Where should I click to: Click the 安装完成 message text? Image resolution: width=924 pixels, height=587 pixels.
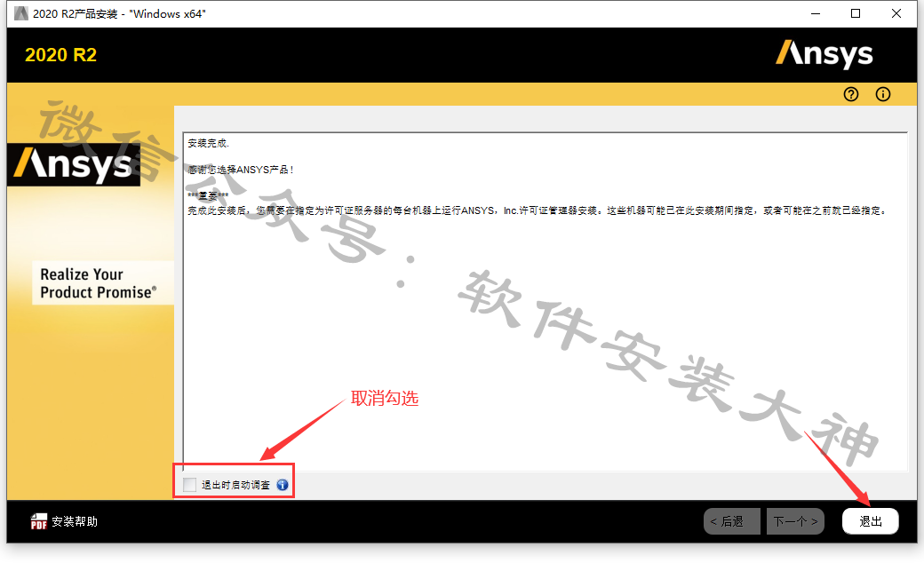208,143
